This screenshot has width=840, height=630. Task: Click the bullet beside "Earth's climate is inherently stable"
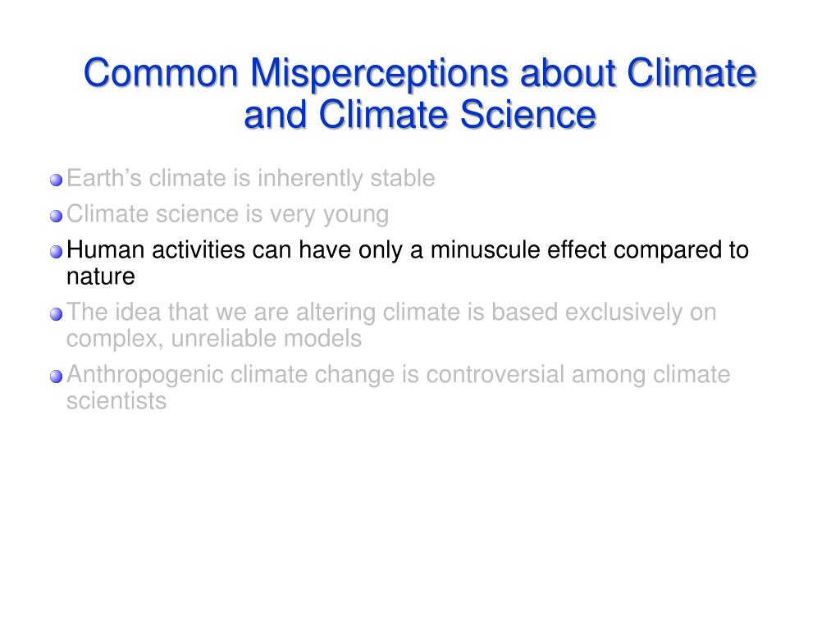57,180
